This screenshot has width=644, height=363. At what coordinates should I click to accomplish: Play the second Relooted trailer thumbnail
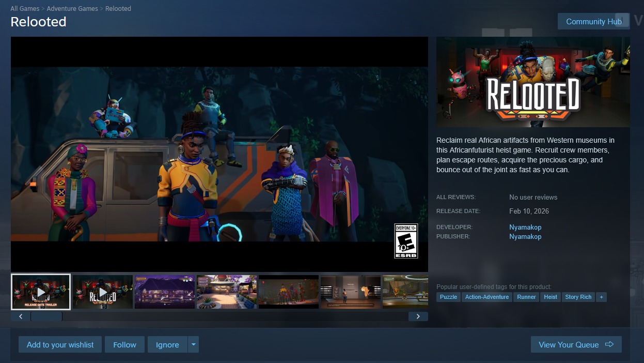click(x=103, y=292)
